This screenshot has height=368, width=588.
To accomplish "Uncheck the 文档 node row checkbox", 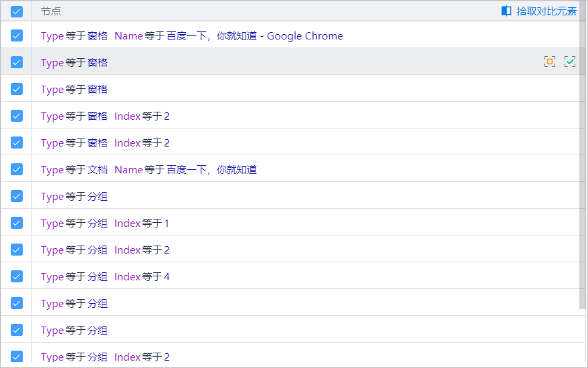I will [x=17, y=169].
